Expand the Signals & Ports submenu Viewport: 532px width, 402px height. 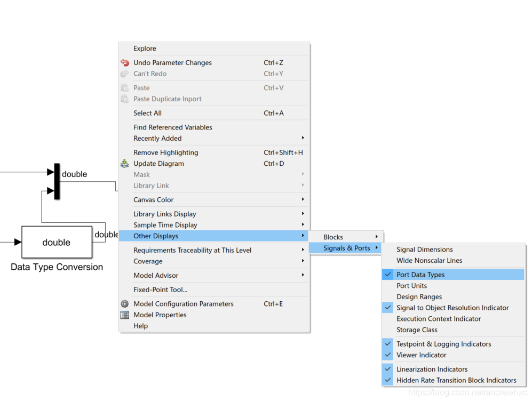[346, 248]
